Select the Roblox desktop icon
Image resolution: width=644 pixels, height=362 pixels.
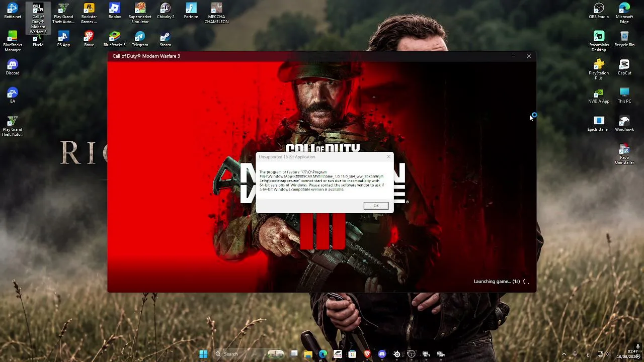[115, 11]
